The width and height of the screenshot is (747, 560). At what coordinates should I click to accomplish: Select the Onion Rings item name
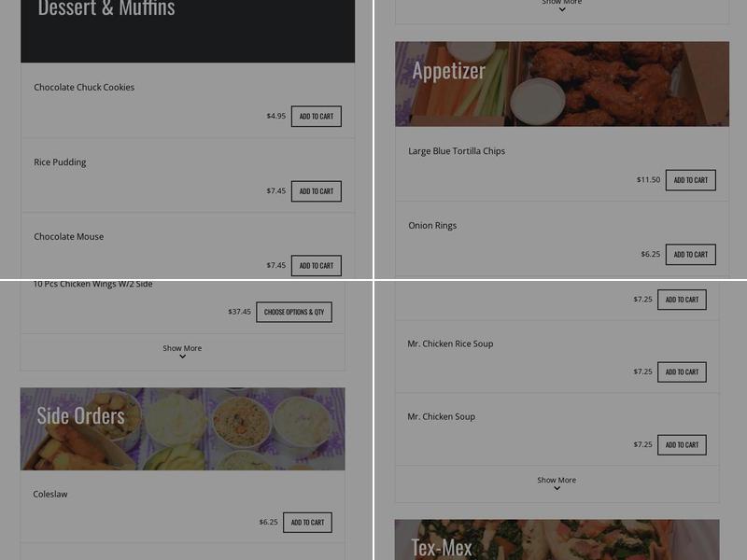[432, 226]
